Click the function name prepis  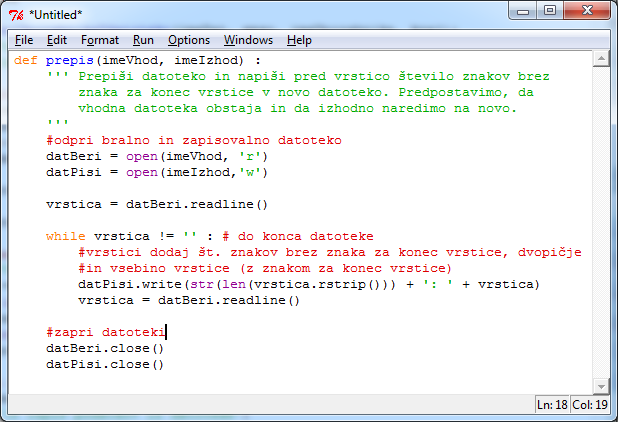pos(70,61)
